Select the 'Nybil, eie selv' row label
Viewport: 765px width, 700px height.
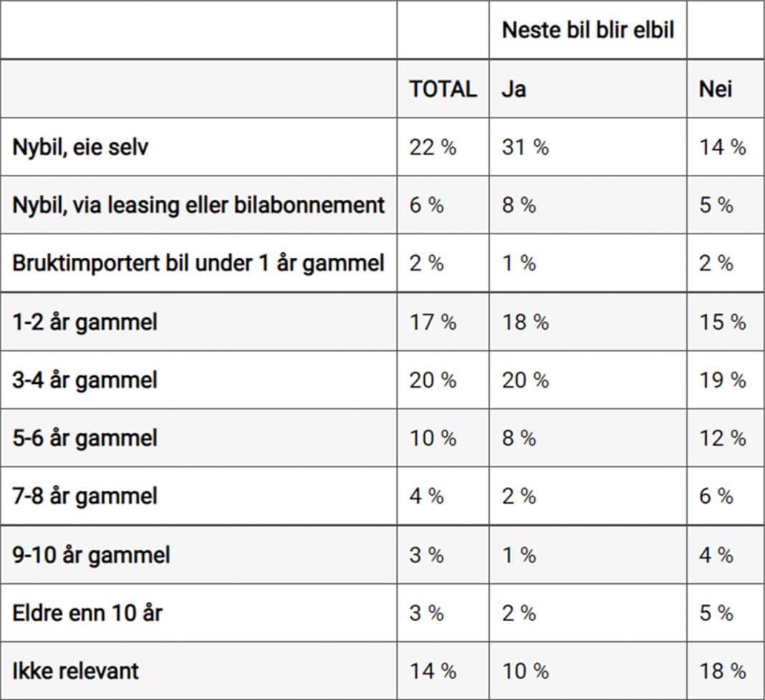tap(80, 147)
